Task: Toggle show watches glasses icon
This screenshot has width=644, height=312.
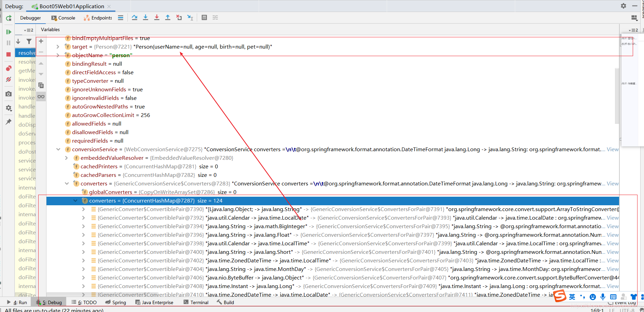Action: click(x=41, y=96)
